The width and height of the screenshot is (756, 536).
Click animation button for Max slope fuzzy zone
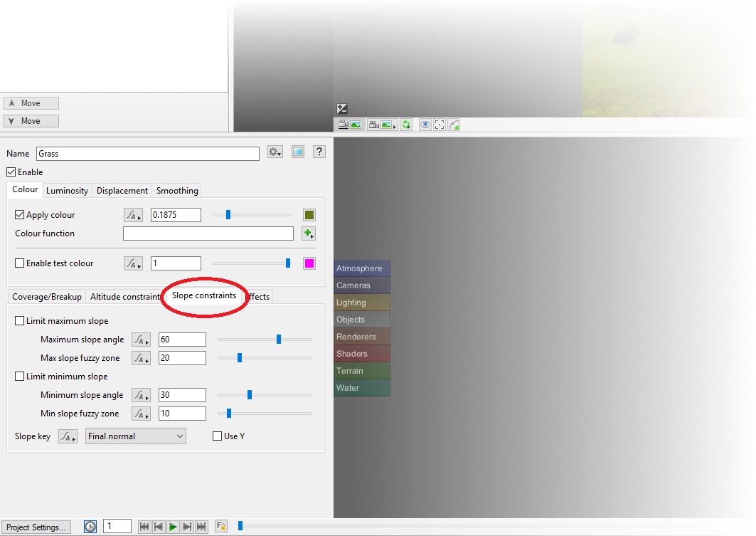coord(141,358)
